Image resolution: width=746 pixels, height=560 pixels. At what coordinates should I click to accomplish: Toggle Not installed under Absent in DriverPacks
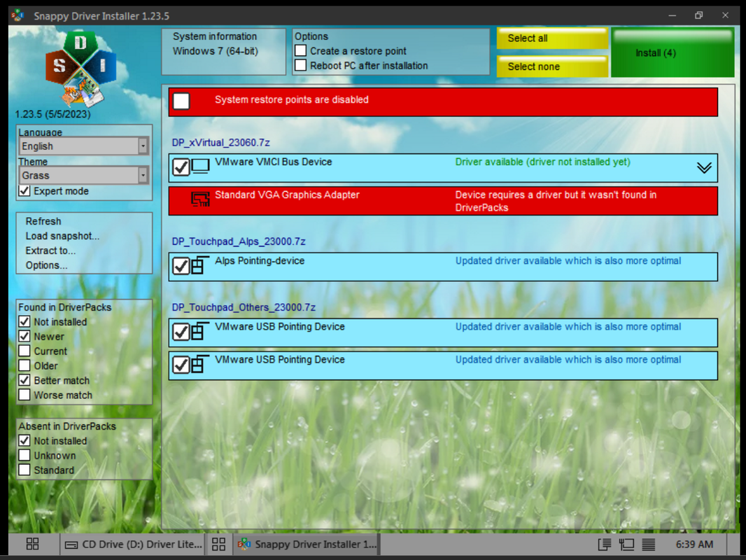coord(24,440)
